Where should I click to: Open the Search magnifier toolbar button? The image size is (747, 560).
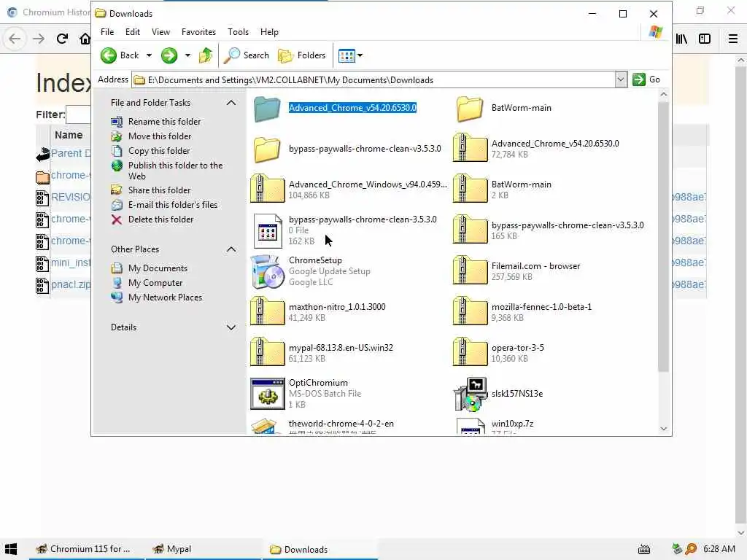pyautogui.click(x=247, y=55)
